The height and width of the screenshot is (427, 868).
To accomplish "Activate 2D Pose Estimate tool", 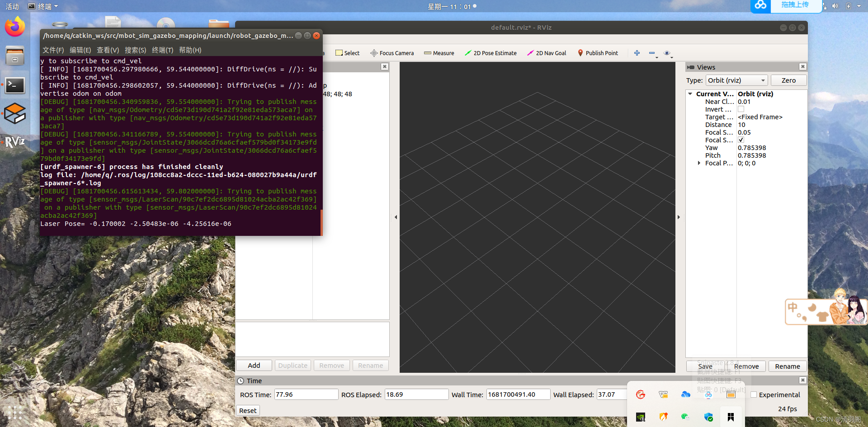I will point(491,53).
